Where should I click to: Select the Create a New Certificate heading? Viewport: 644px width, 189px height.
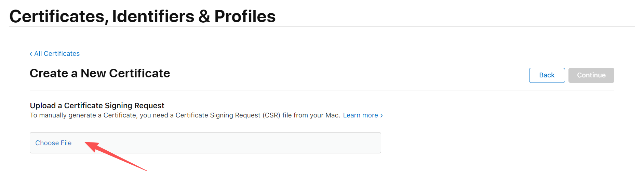click(100, 74)
